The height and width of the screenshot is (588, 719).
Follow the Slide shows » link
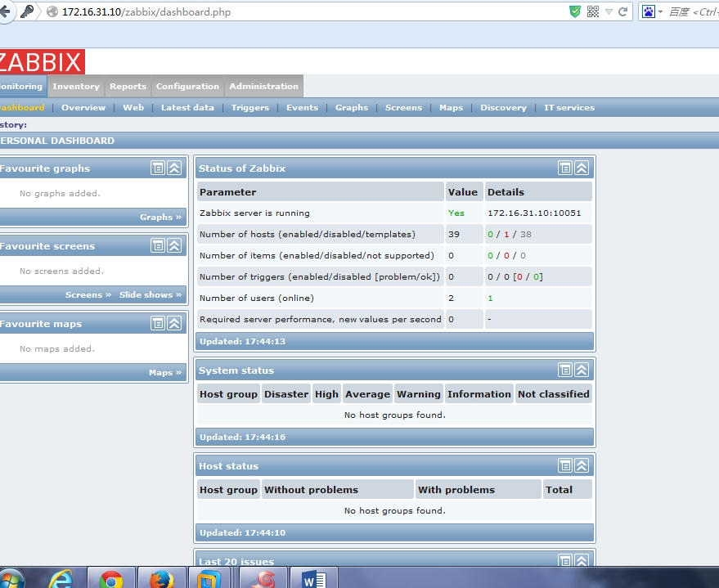151,294
